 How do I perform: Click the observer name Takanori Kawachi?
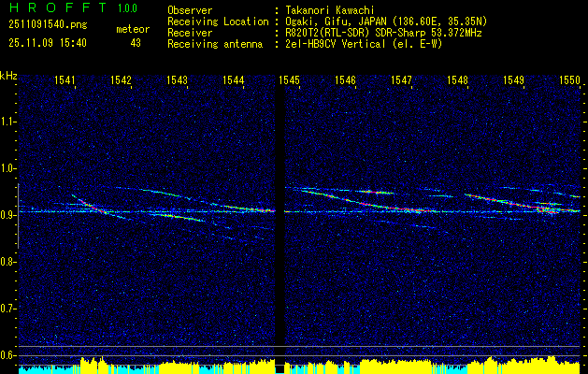click(330, 10)
